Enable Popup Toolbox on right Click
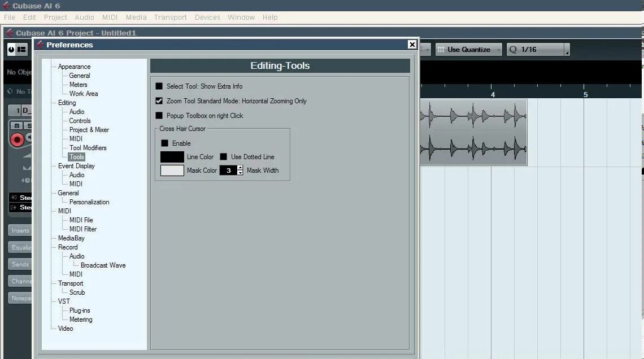Screen dimensions: 644x359 (x=159, y=116)
